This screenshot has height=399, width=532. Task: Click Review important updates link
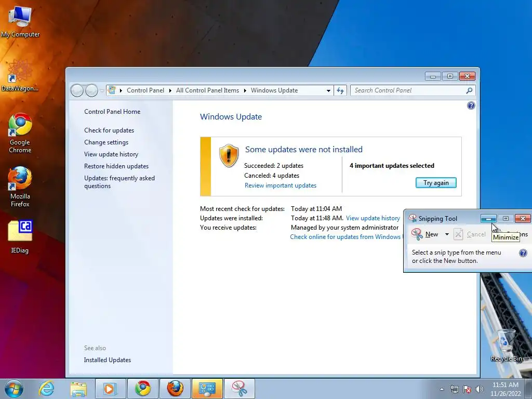[280, 185]
